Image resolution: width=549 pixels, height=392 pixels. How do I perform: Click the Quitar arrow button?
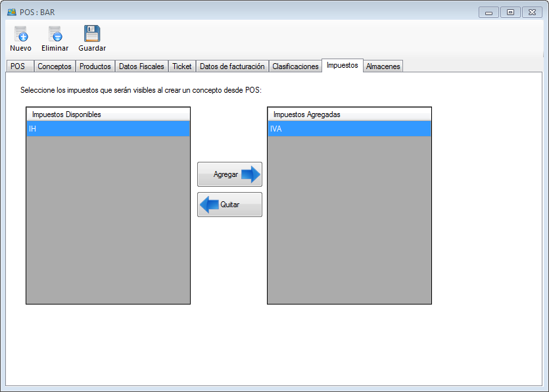229,205
